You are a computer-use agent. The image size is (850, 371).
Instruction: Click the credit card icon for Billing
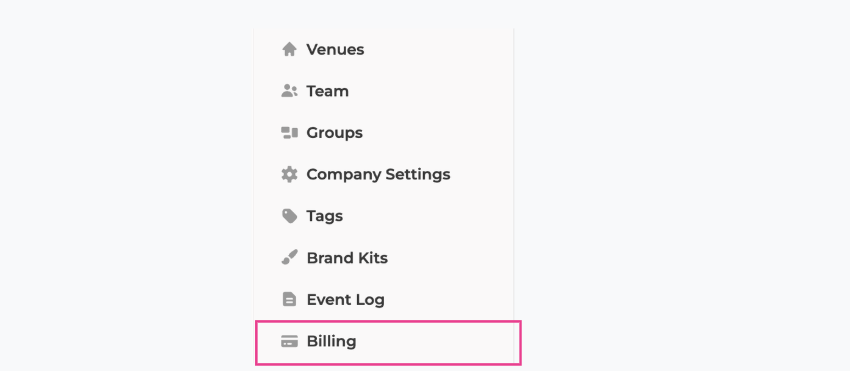[289, 341]
